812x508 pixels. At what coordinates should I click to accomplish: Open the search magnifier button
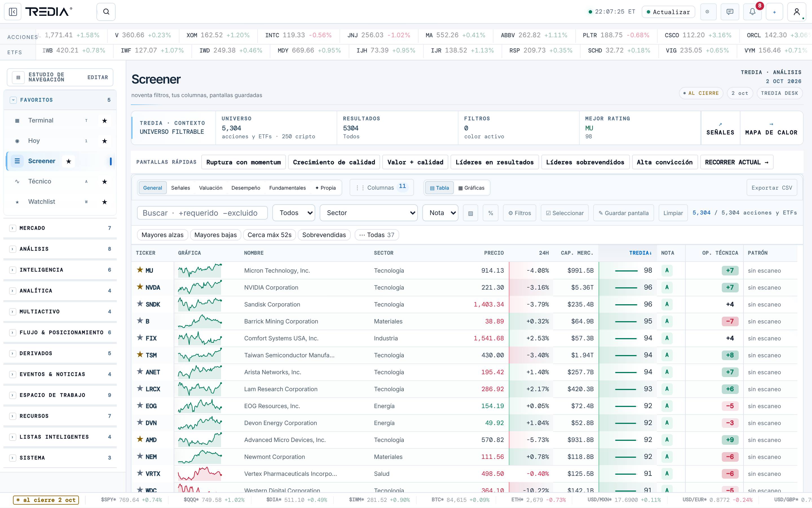tap(106, 12)
